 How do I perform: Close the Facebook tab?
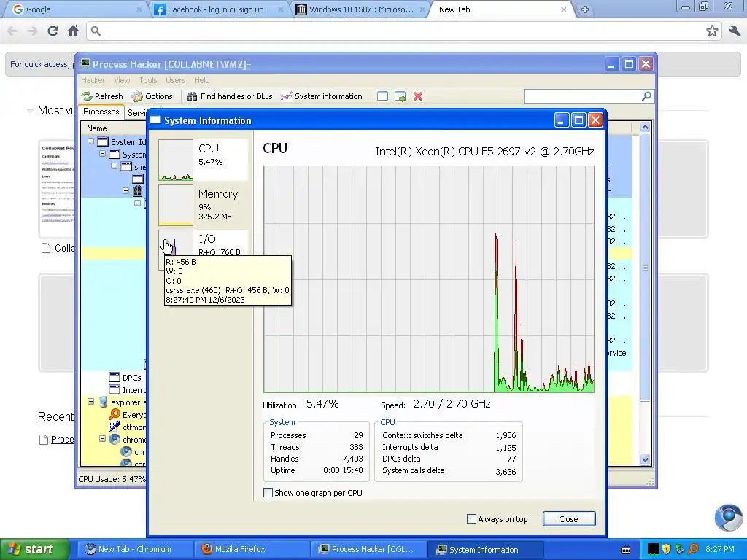281,9
